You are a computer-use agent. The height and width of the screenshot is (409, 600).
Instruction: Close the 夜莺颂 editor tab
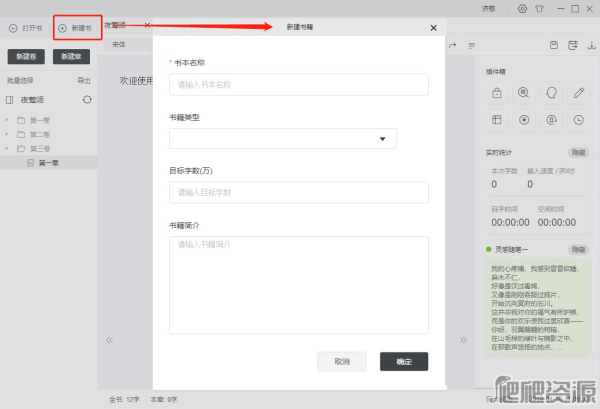(x=147, y=25)
